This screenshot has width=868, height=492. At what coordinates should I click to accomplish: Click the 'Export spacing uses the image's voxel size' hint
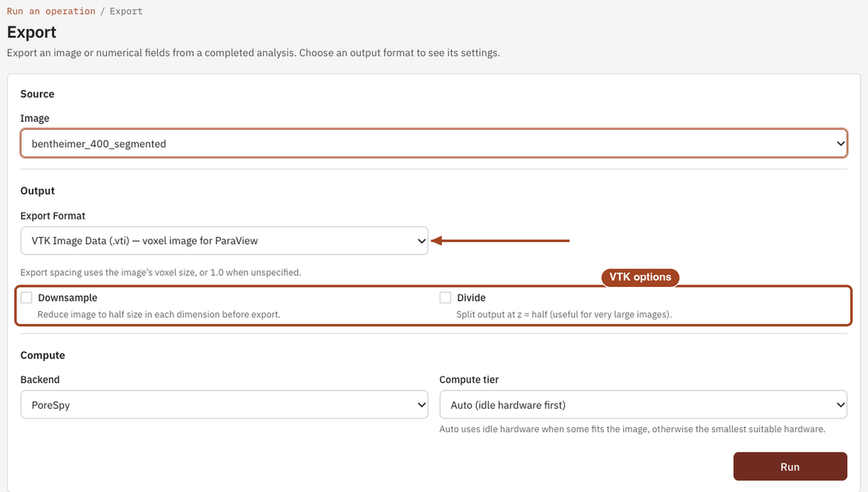point(161,272)
